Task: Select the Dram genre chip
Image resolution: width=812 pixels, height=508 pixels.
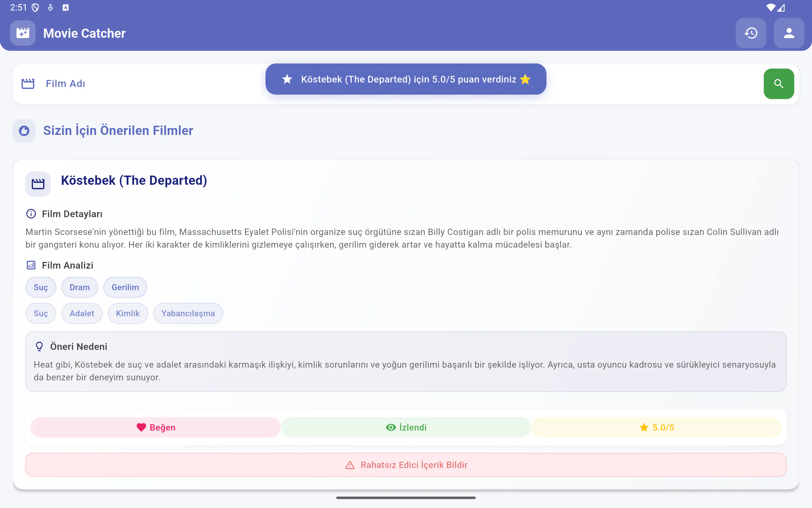Action: pyautogui.click(x=80, y=287)
